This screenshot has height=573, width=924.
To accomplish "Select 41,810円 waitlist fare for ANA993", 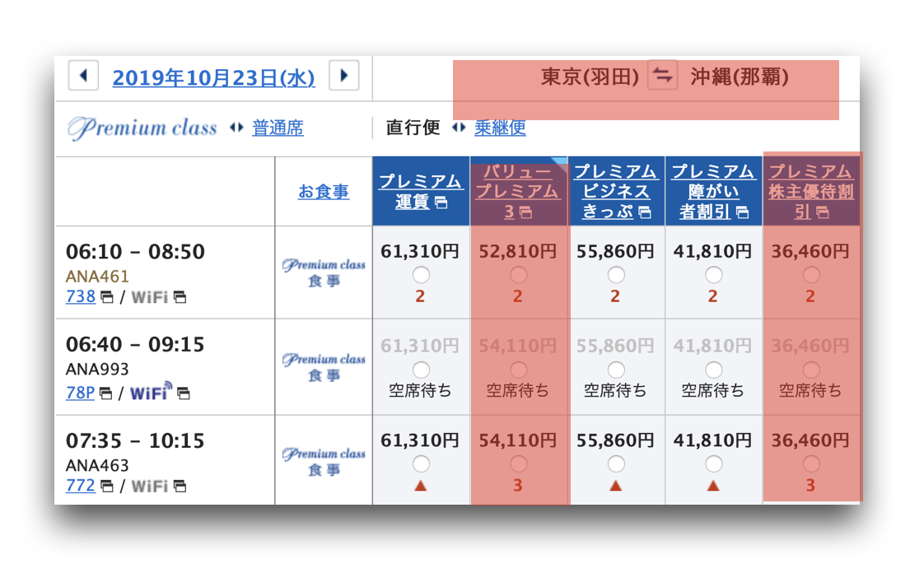I will (714, 370).
